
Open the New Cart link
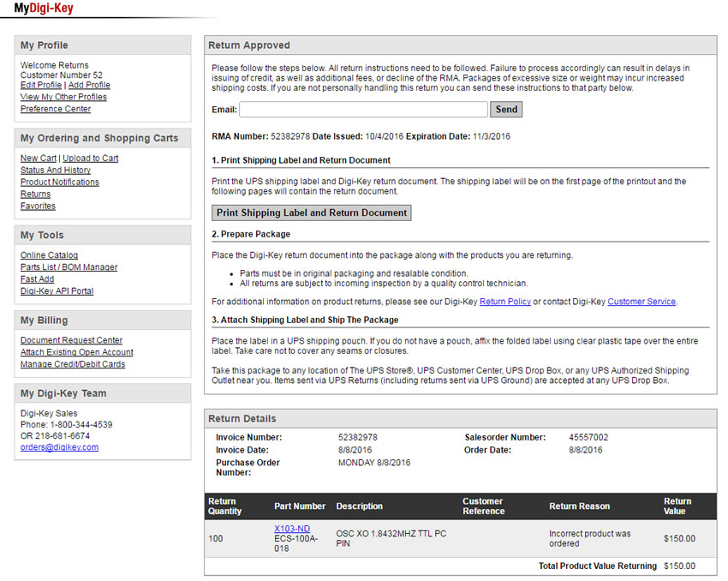pyautogui.click(x=39, y=159)
